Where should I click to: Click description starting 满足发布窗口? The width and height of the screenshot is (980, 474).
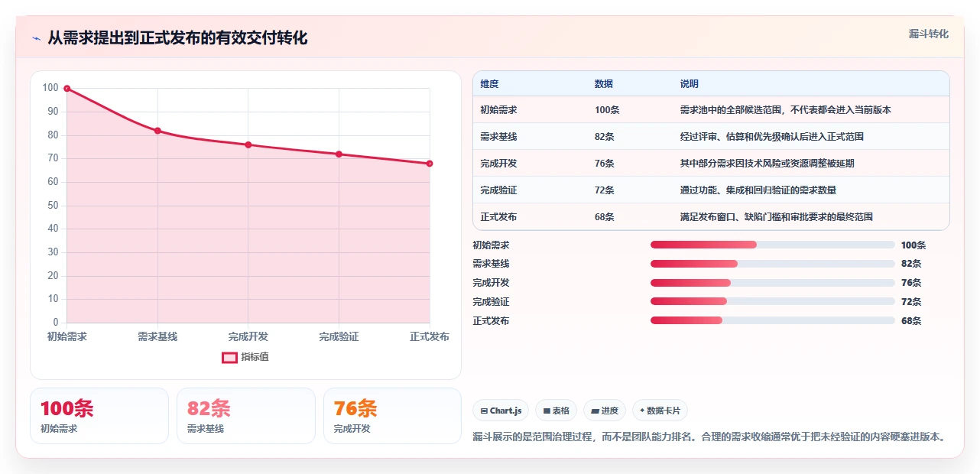tap(776, 217)
